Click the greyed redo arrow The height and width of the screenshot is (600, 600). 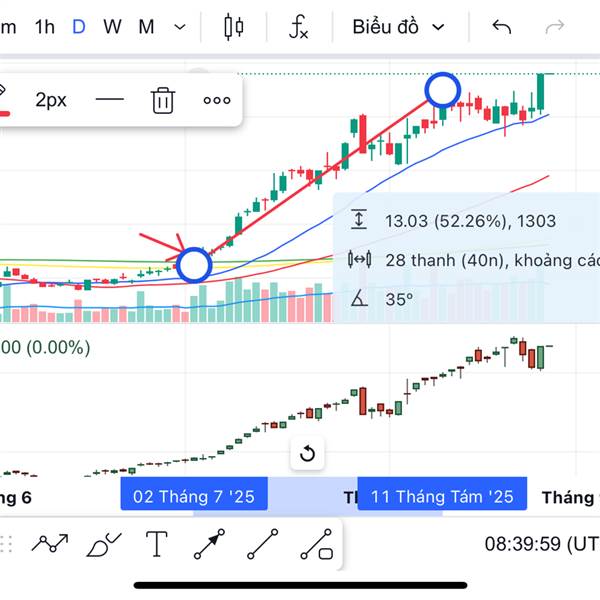(554, 27)
